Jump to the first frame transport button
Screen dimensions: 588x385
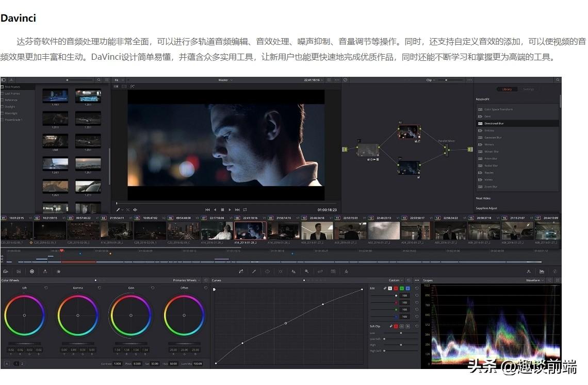(x=207, y=210)
